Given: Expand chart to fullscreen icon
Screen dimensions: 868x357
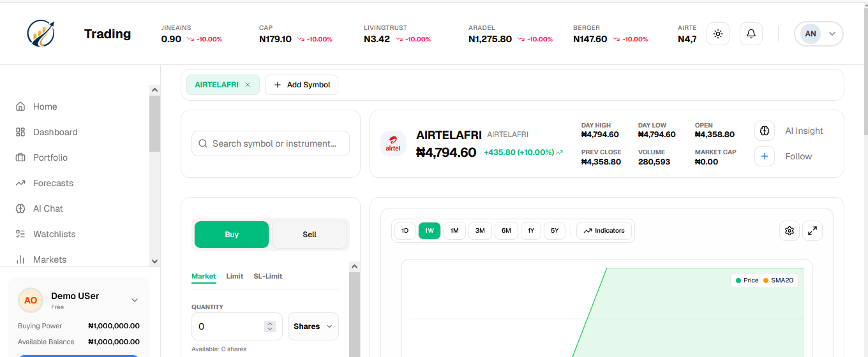Looking at the screenshot, I should [x=812, y=231].
